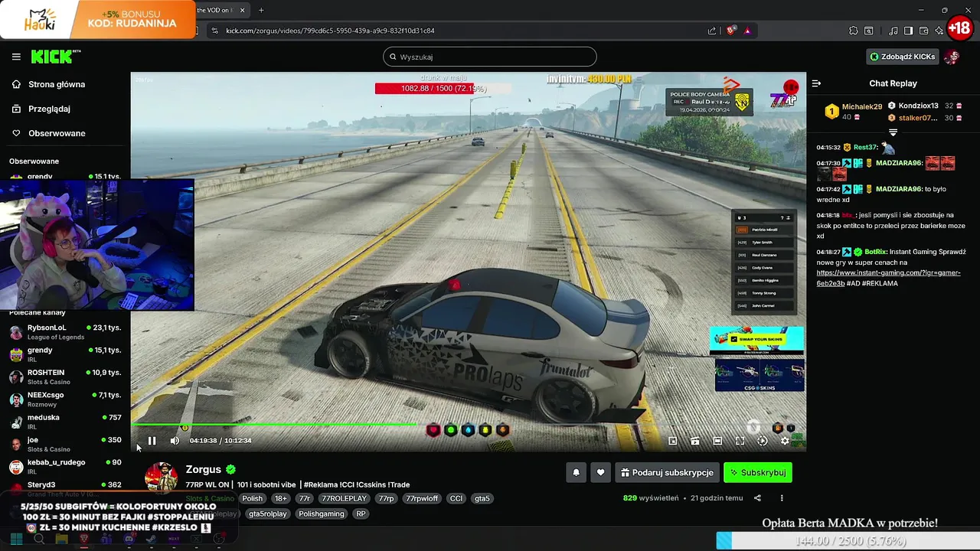The image size is (980, 551).
Task: Open RybsonLoL recommended channel
Action: [x=65, y=332]
